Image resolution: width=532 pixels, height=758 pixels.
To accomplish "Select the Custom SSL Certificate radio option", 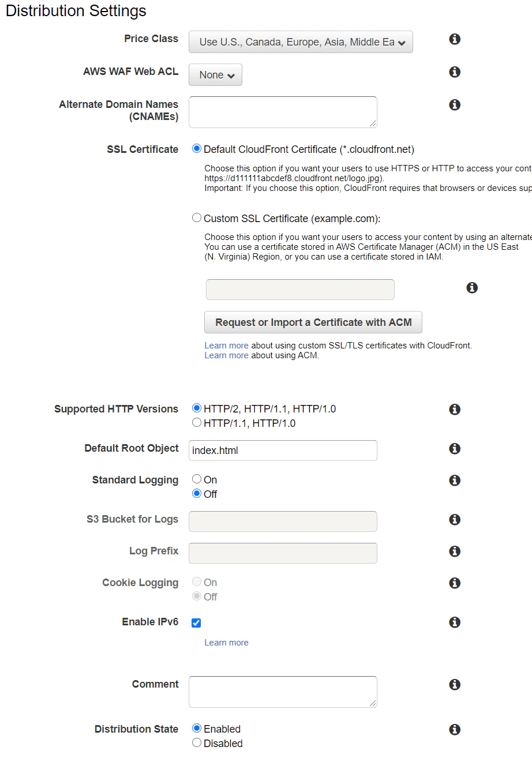I will [x=197, y=218].
